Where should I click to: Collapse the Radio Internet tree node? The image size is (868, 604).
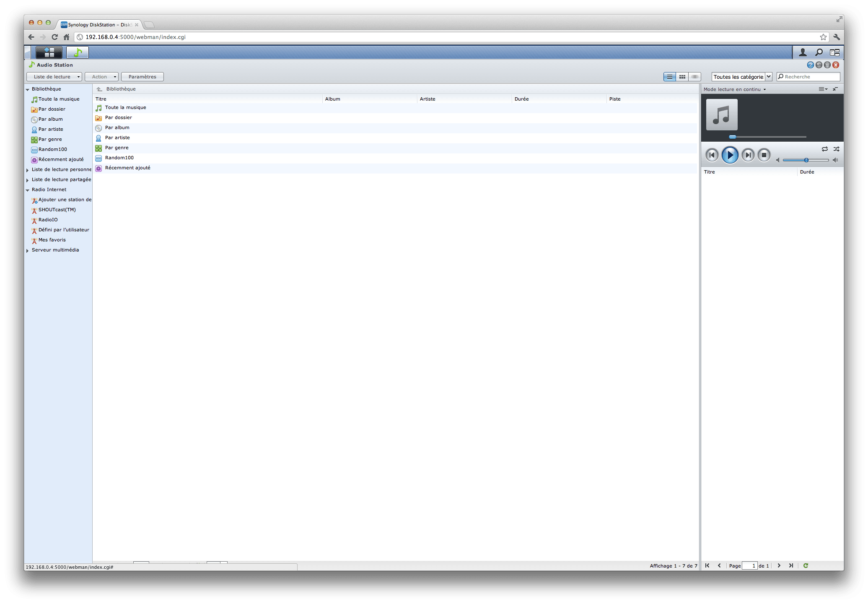pyautogui.click(x=28, y=190)
